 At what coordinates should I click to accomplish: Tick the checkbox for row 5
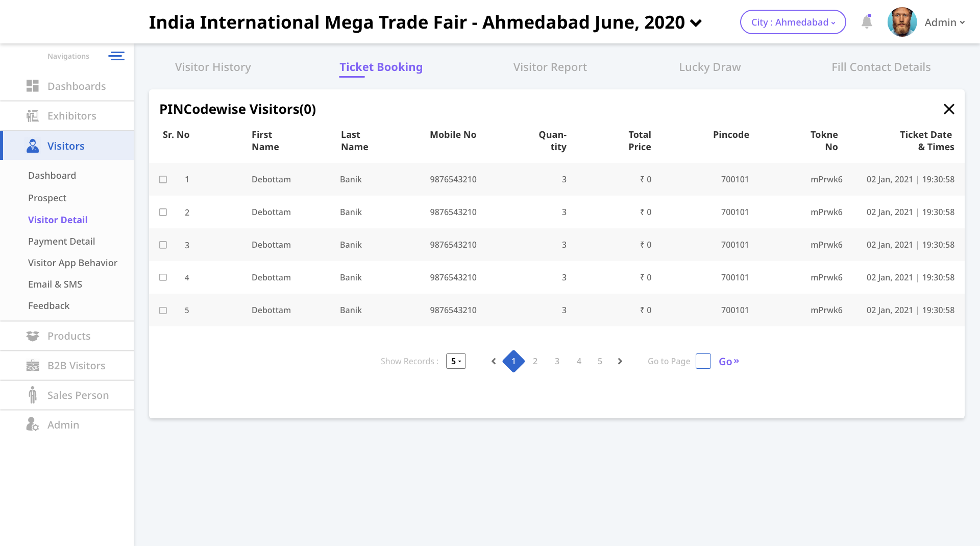click(163, 311)
